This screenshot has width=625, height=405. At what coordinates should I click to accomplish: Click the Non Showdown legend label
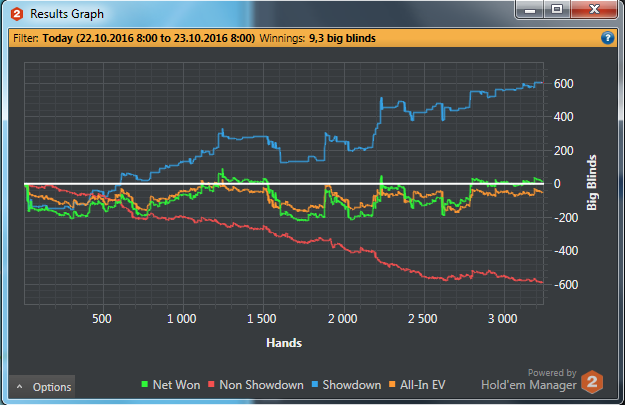261,385
